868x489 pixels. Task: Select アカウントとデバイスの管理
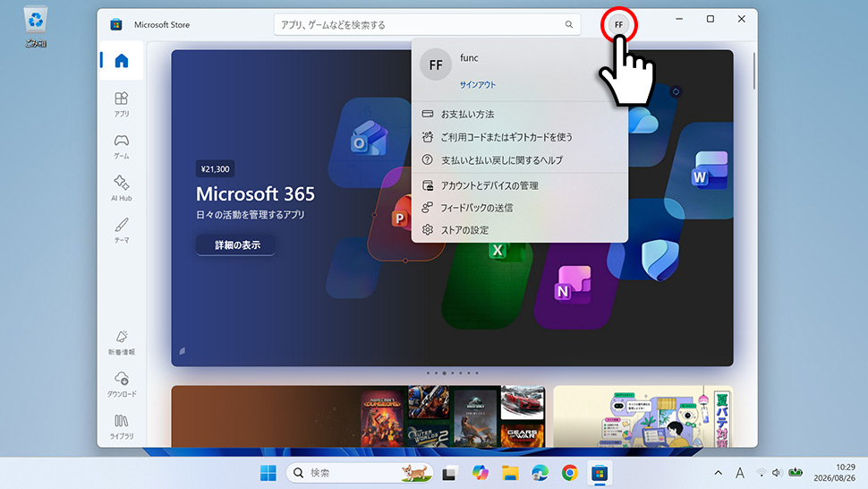coord(519,185)
